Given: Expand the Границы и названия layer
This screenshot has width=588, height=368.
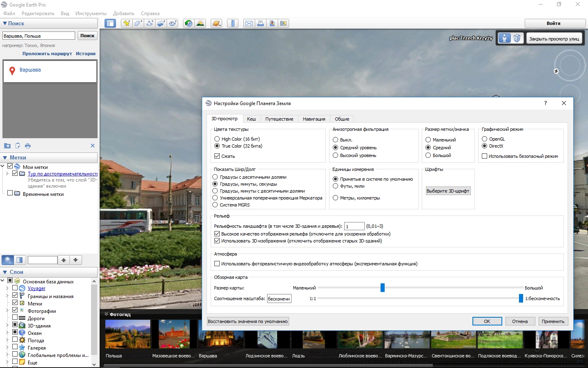Looking at the screenshot, I should pyautogui.click(x=7, y=296).
